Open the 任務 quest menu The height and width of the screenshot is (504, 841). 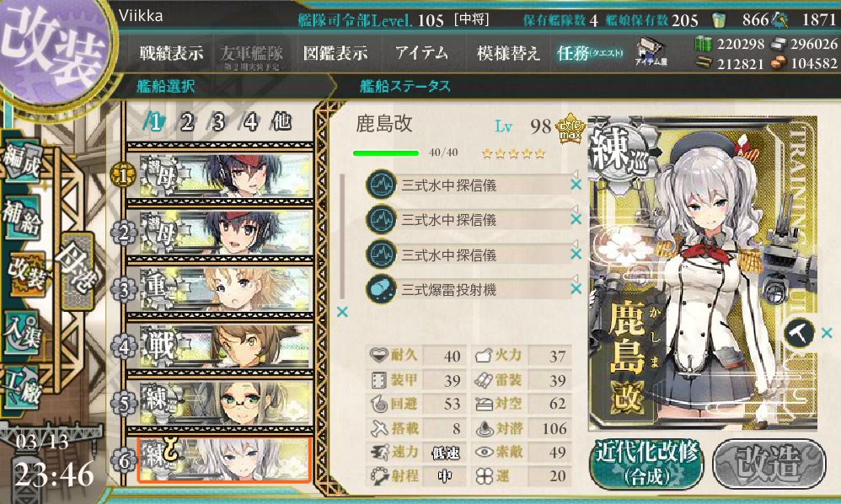tap(589, 52)
